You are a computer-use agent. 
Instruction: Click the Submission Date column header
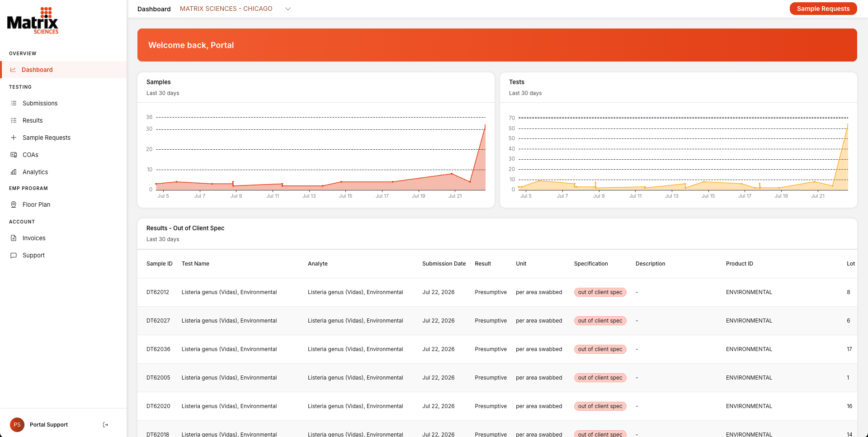tap(444, 264)
